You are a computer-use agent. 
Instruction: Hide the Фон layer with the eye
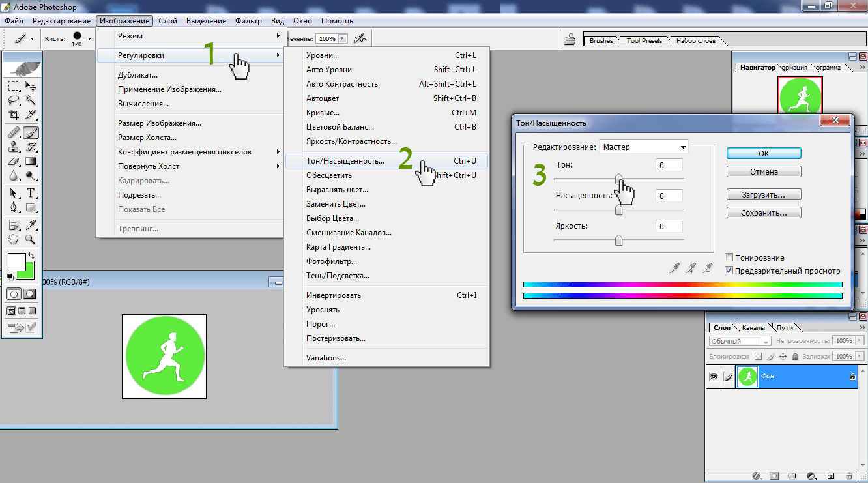(714, 377)
